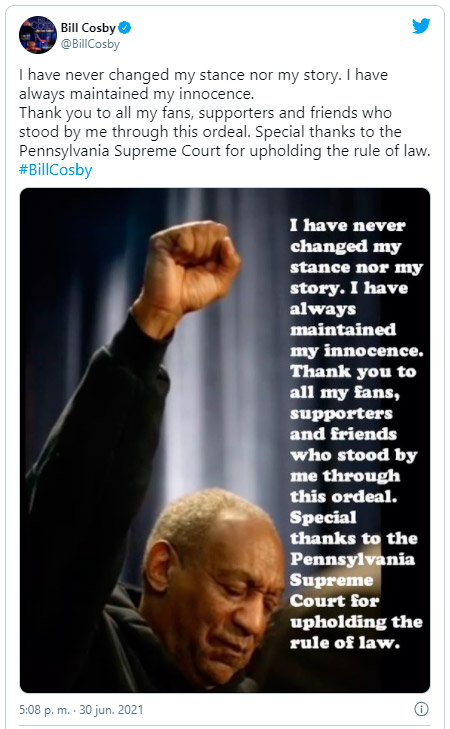Open the round profile avatar picture
Viewport: 450px width, 729px height.
38,35
